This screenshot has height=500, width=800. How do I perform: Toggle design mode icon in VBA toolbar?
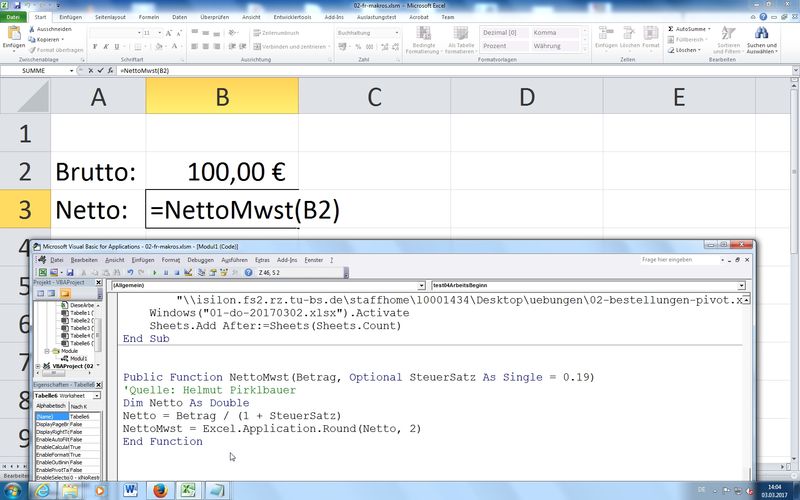tap(188, 273)
